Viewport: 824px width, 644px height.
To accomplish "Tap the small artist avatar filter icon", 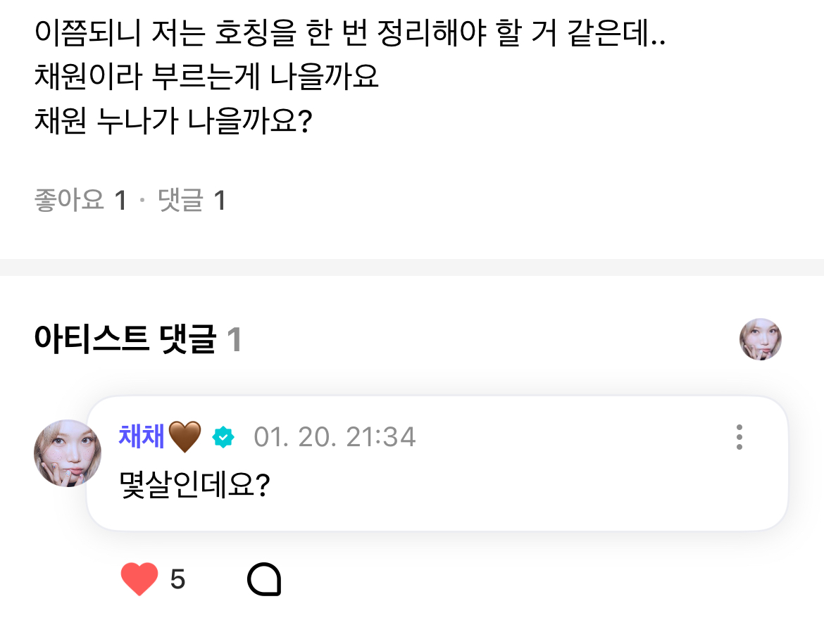I will click(760, 339).
